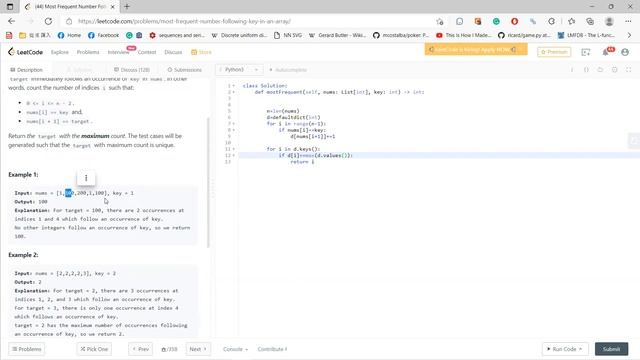Fold the if block at line 12
This screenshot has width=640, height=360.
pos(234,156)
